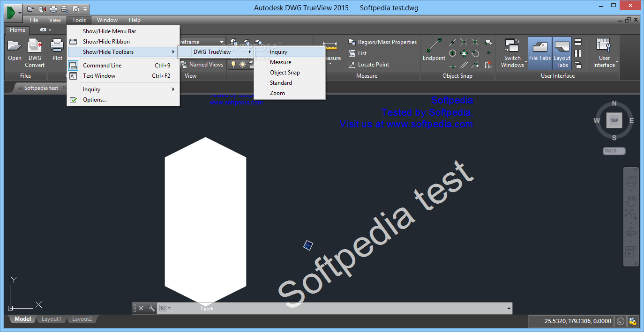Click Region/Mass Properties tool
This screenshot has width=644, height=332.
[382, 42]
